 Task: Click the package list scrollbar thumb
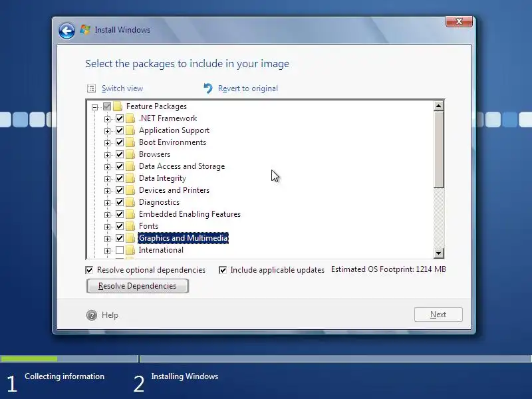[x=438, y=149]
